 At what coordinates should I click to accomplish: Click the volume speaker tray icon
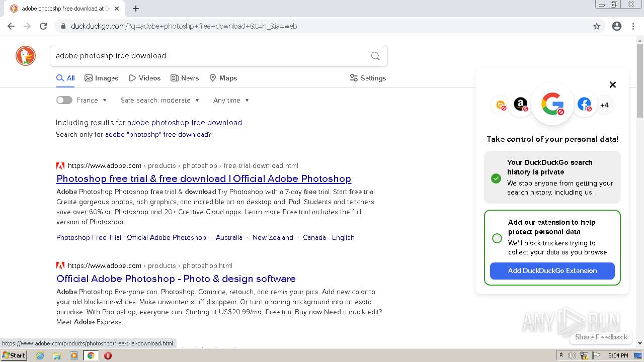tap(572, 355)
